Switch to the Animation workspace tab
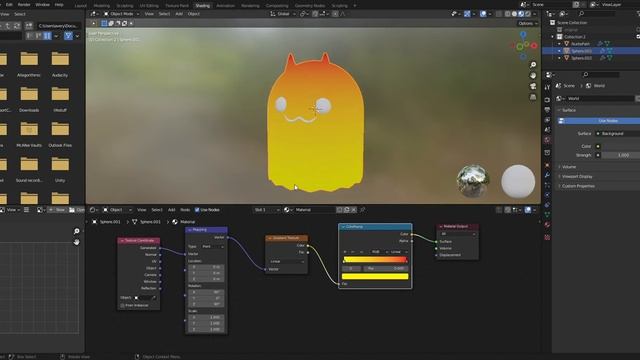Viewport: 640px width, 360px height. coord(225,6)
